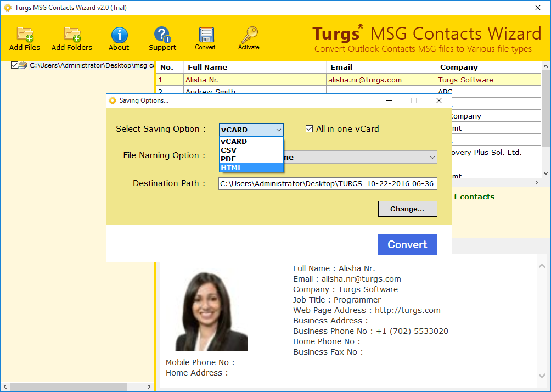Click the Convert floppy disk toolbar icon
551x392 pixels.
pos(206,35)
